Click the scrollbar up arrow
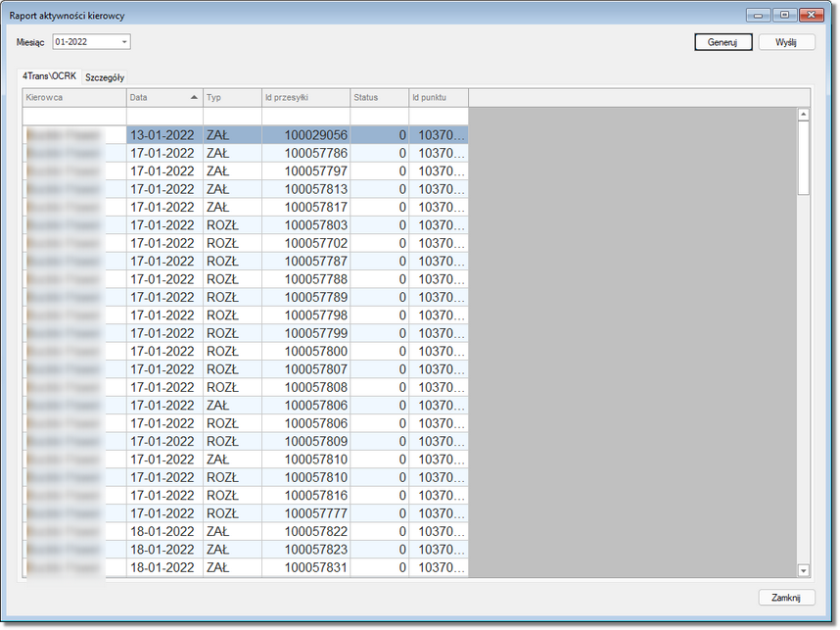This screenshot has height=630, width=840. [x=803, y=115]
